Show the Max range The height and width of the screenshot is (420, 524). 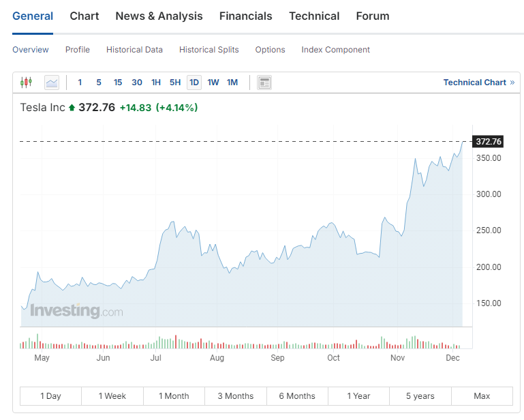tap(482, 396)
